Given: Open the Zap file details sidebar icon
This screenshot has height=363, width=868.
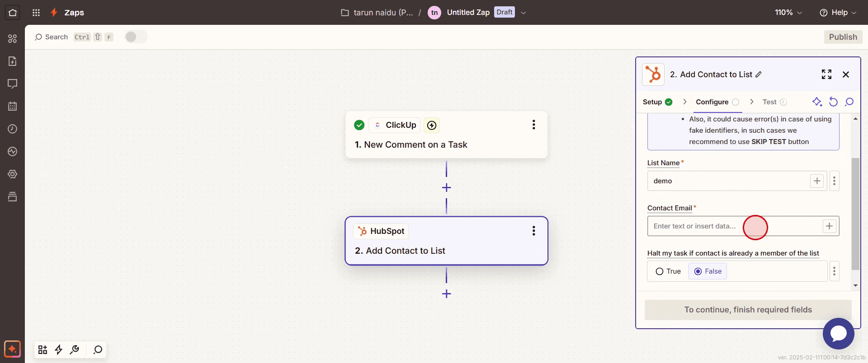Looking at the screenshot, I should [x=13, y=61].
